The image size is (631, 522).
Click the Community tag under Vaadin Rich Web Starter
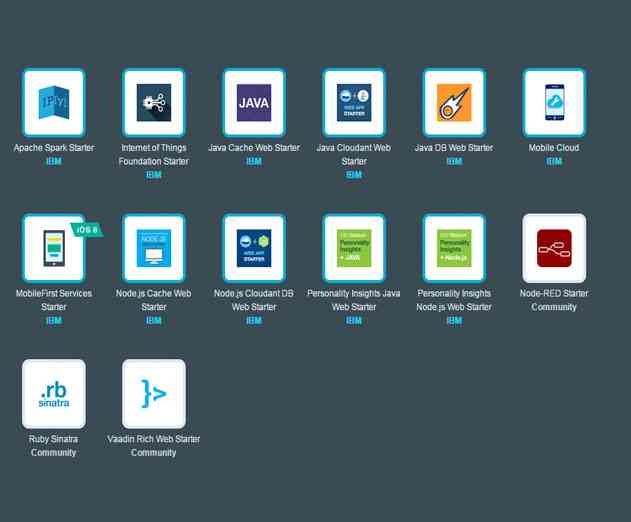(x=153, y=453)
